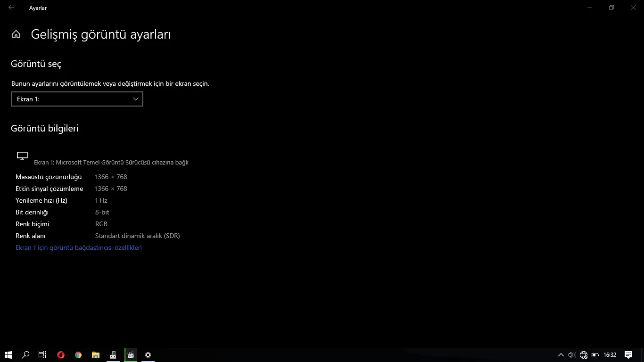The image size is (644, 362).
Task: Switch to Media Player Classic on taskbar
Action: 131,355
